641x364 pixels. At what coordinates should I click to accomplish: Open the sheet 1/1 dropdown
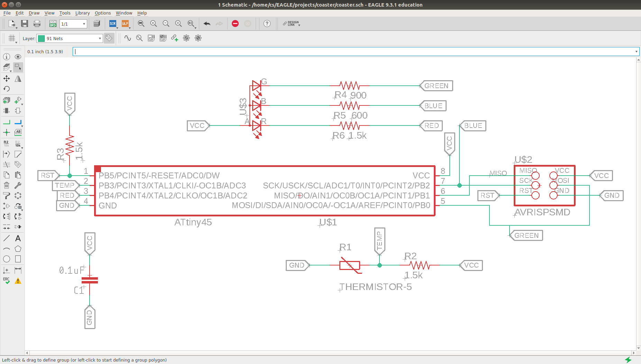[73, 24]
